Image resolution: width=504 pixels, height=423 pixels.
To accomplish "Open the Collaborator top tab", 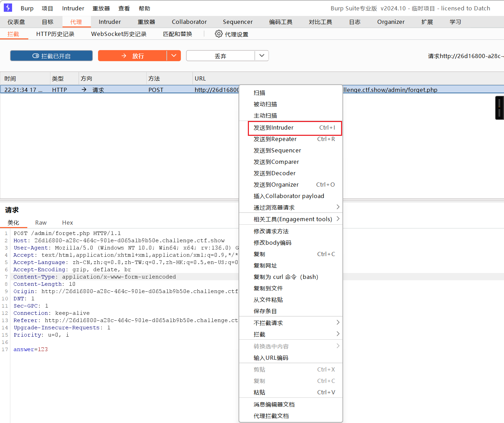I will click(x=189, y=22).
